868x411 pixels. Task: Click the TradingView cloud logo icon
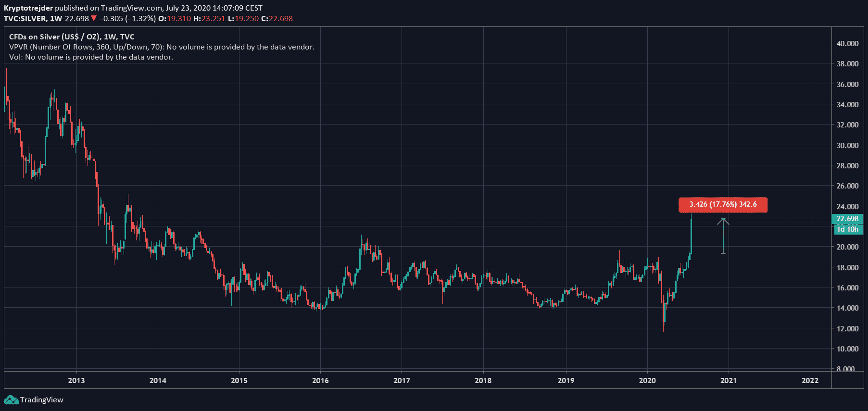[x=11, y=400]
